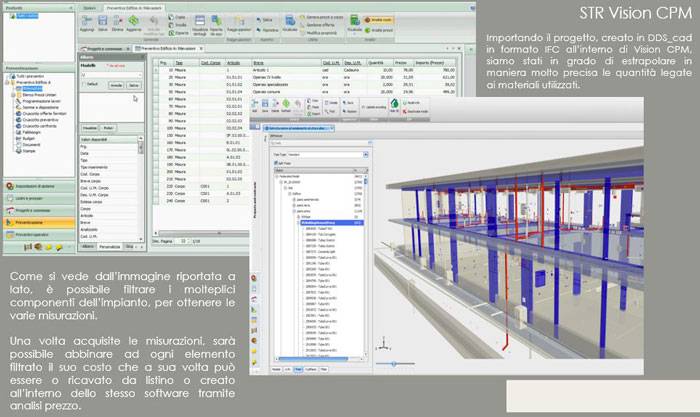
Task: Click the Deactivate mode icon in the front window
Action: tap(404, 111)
